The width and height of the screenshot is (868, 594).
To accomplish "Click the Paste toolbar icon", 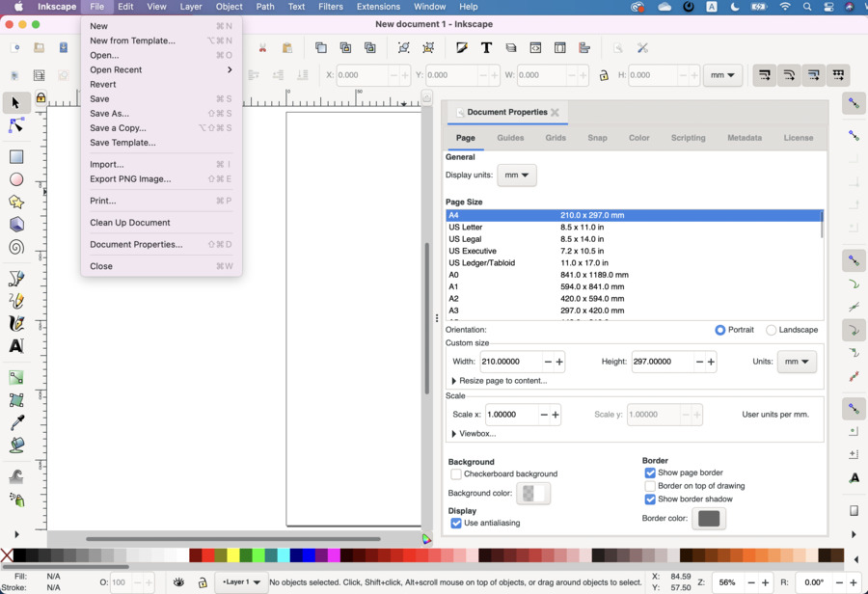I will coord(286,47).
